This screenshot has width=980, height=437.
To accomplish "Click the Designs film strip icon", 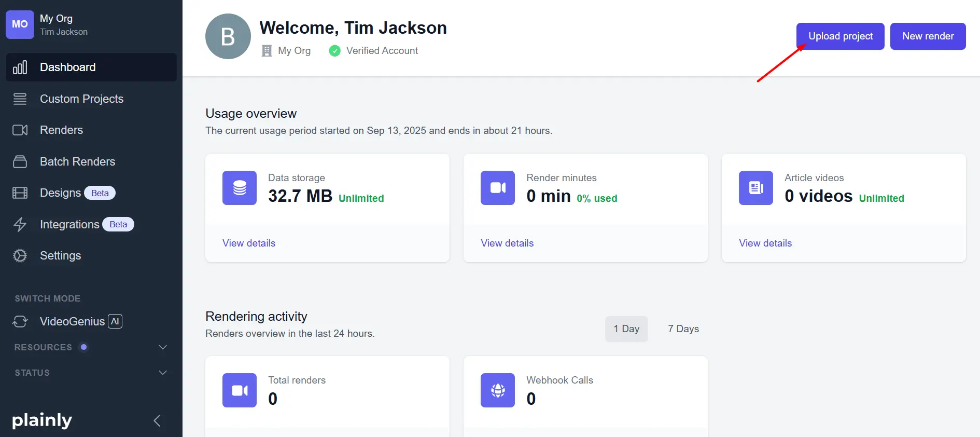I will click(20, 193).
